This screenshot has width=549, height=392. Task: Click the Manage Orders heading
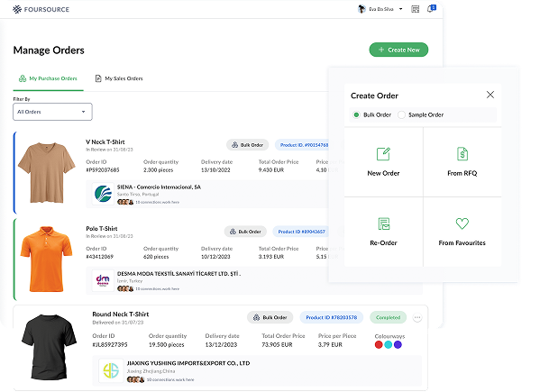click(x=49, y=50)
